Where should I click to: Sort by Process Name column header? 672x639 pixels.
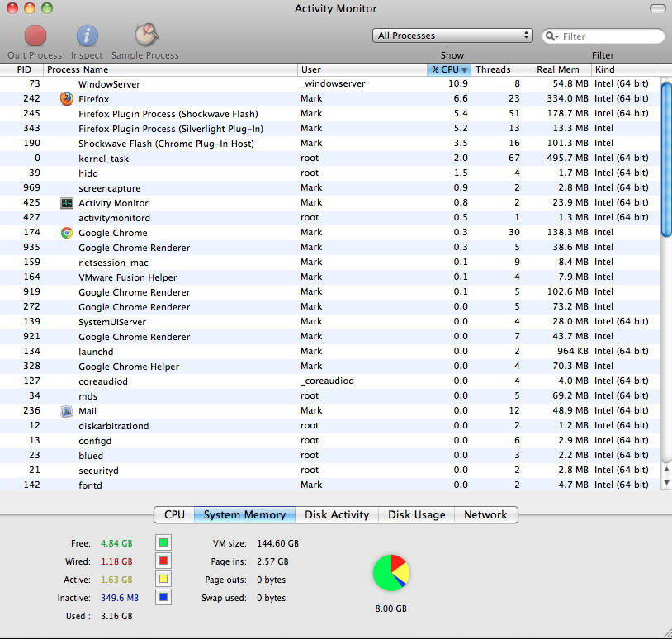(x=170, y=69)
